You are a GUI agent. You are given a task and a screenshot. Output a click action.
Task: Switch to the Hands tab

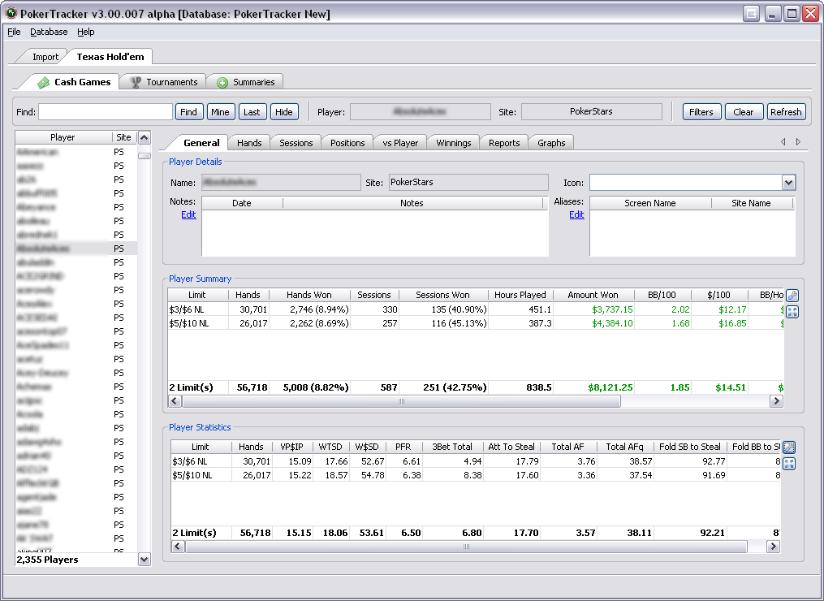pyautogui.click(x=249, y=143)
